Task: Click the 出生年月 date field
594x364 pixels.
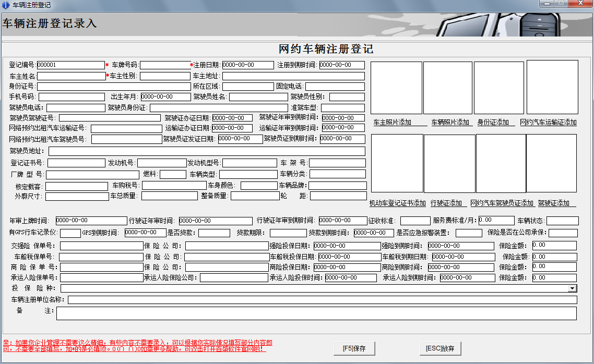Action: (165, 97)
